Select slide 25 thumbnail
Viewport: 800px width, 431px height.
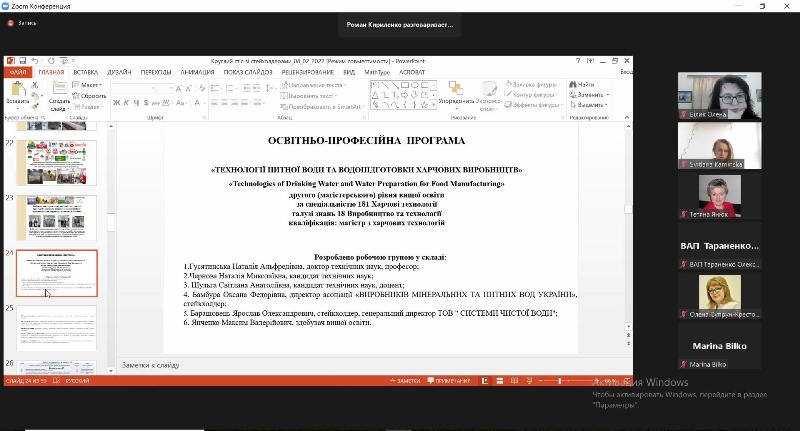(x=56, y=328)
